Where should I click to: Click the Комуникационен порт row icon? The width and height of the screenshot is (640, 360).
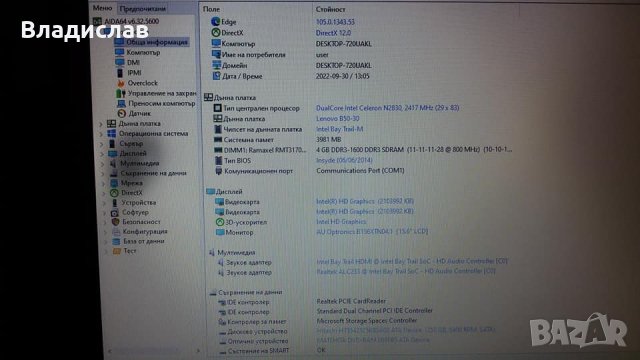(219, 171)
